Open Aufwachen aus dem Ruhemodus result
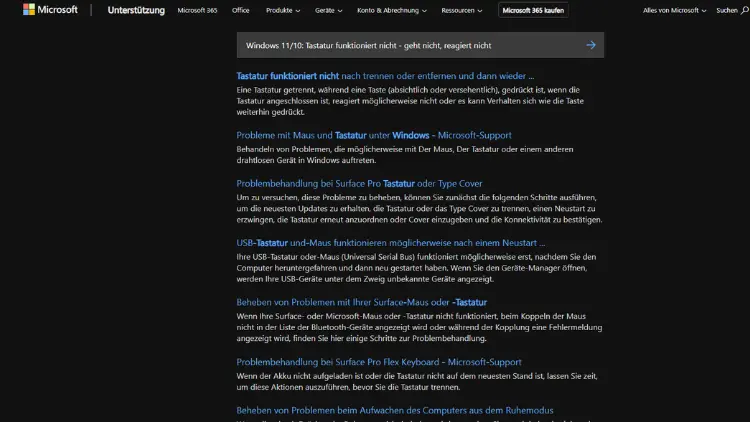The height and width of the screenshot is (422, 750). pyautogui.click(x=394, y=410)
